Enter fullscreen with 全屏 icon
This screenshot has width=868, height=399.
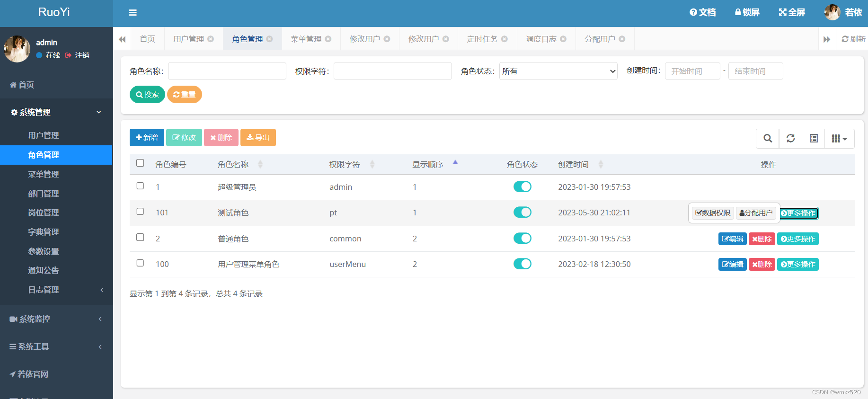click(792, 12)
